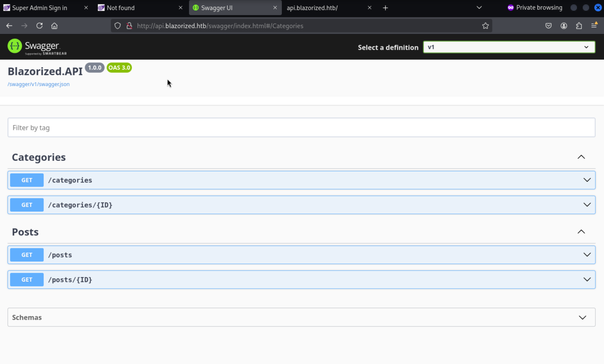Click the /categories endpoint path text
Image resolution: width=604 pixels, height=364 pixels.
pos(70,180)
